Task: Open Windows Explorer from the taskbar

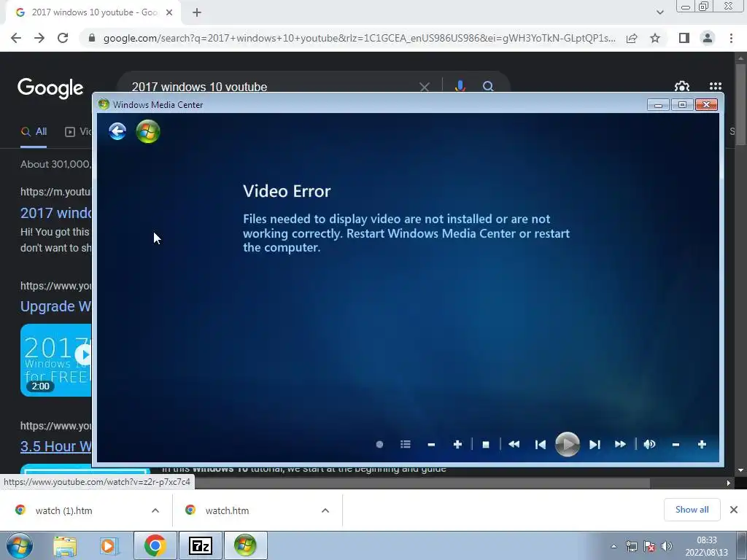Action: (65, 545)
